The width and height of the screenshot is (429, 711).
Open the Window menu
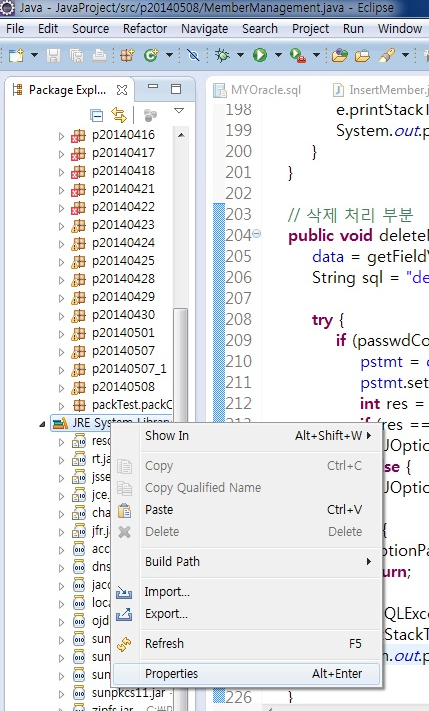(400, 29)
